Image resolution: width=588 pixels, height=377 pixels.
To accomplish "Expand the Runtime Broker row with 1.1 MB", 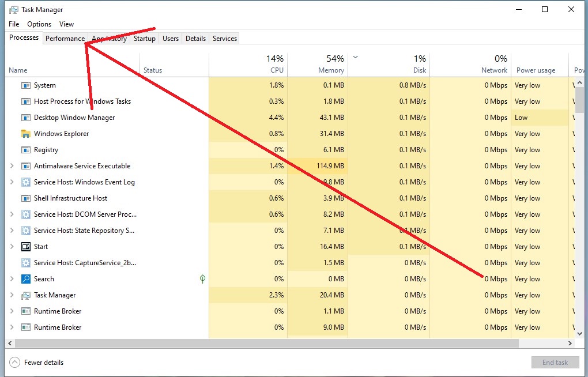I will [x=12, y=311].
